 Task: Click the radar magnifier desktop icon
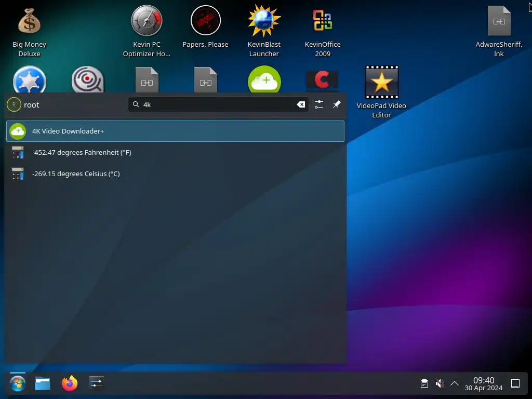(88, 79)
